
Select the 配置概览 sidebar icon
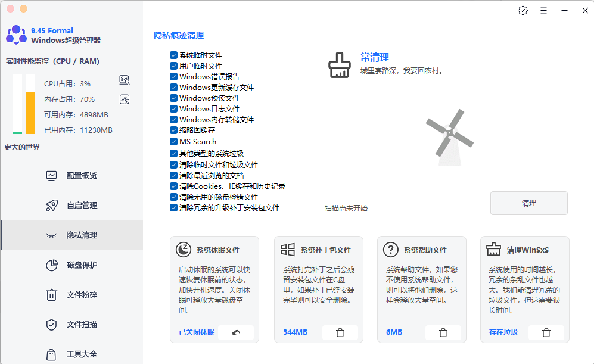52,175
